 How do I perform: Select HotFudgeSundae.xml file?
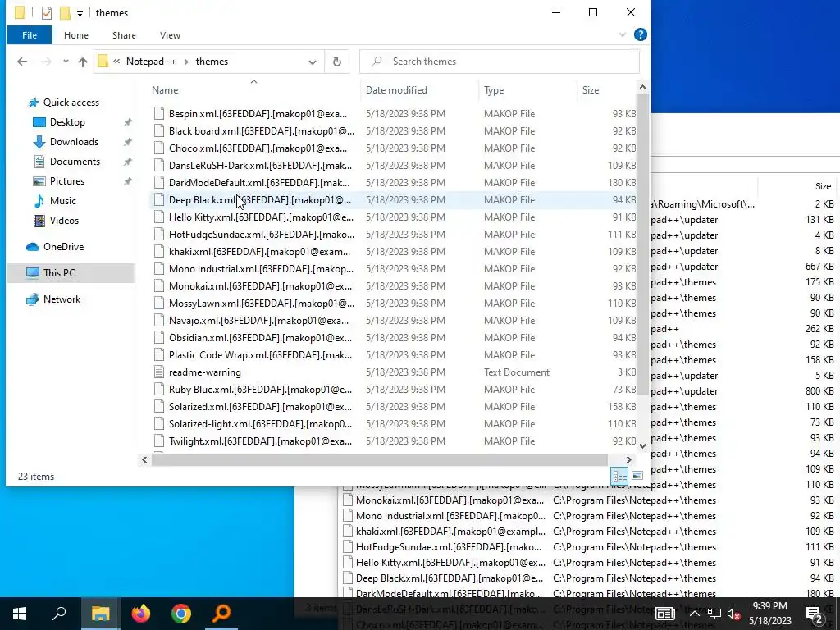394,234
